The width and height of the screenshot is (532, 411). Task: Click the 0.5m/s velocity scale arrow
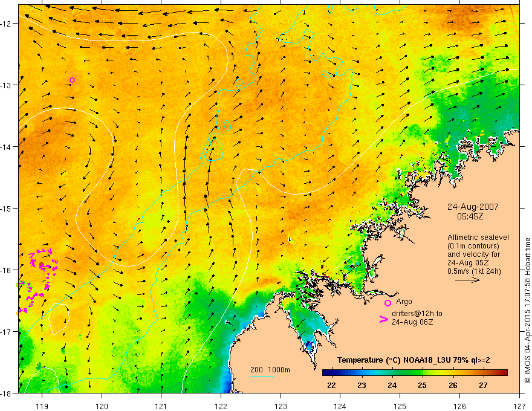coord(467,280)
